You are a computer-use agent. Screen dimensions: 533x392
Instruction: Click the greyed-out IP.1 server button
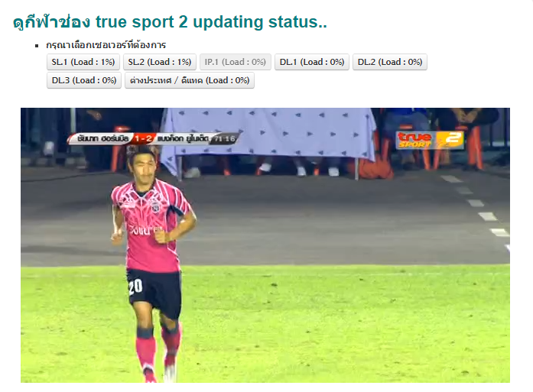click(x=236, y=62)
